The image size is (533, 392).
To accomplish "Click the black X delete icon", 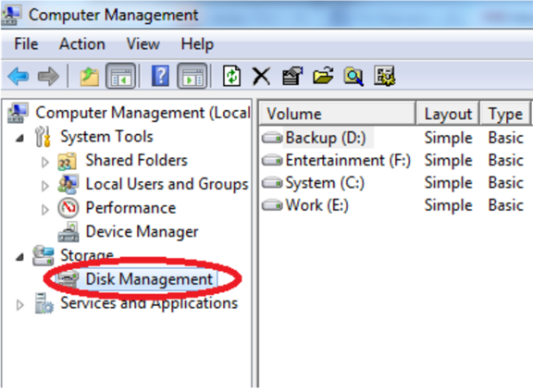I will click(x=261, y=77).
